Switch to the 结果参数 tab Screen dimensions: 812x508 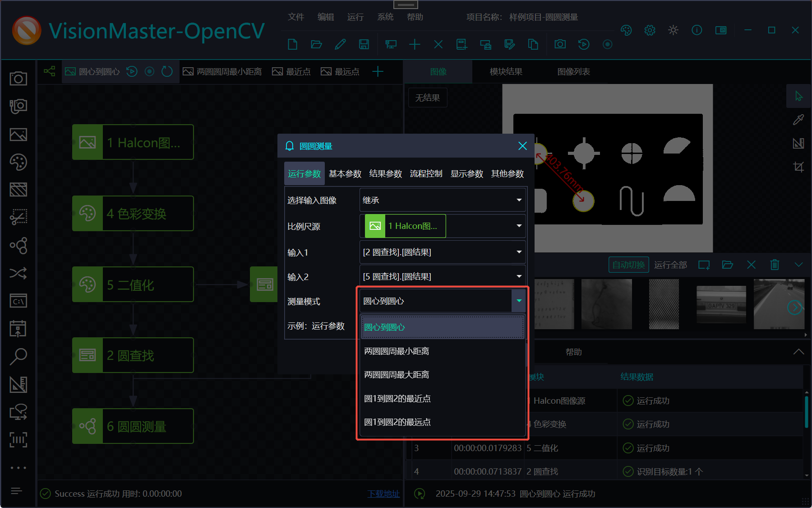click(x=386, y=174)
